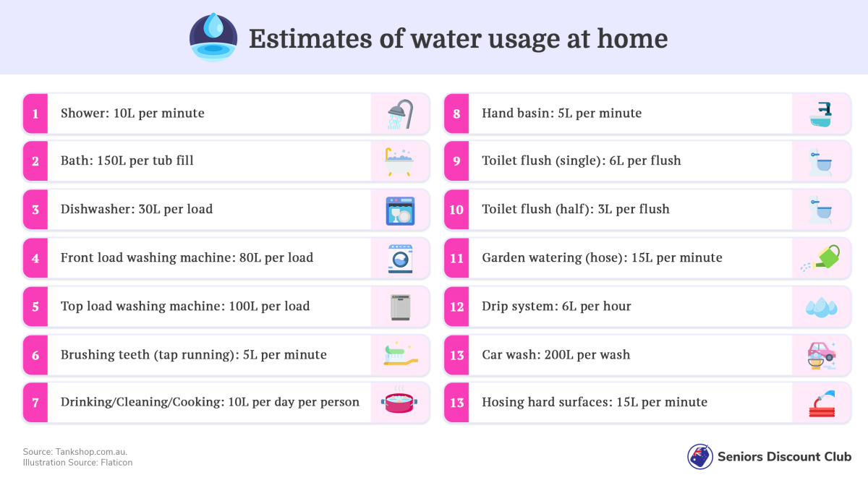Select the Toilet flush (single) row text
Screen dimensions: 868x488
(x=582, y=161)
